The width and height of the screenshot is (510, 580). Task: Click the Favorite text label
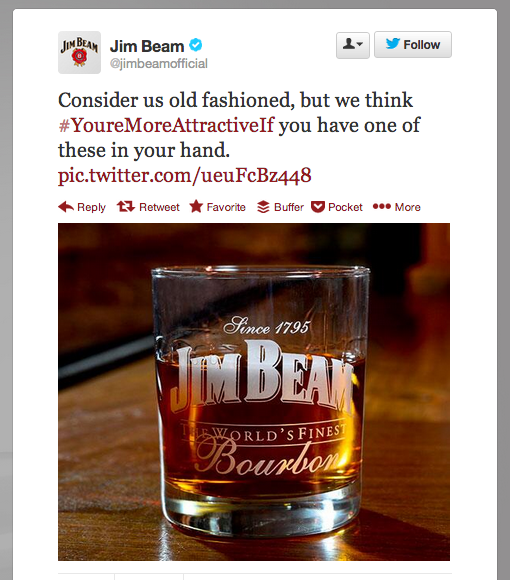(226, 207)
